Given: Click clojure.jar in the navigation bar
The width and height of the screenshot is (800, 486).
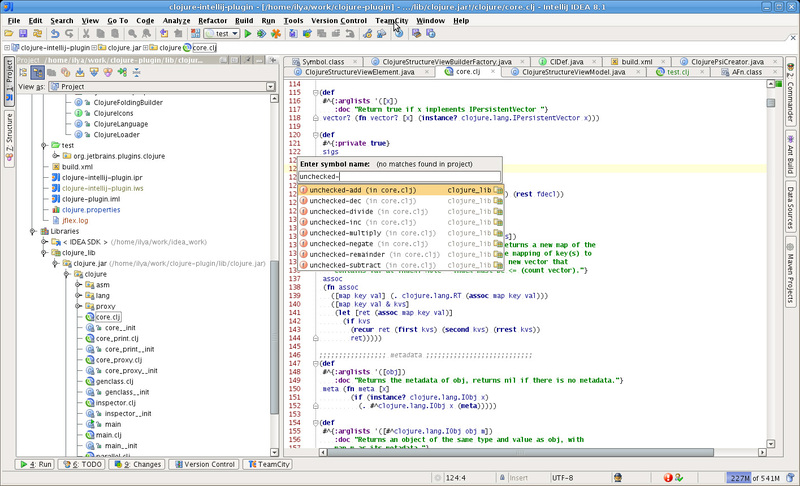Looking at the screenshot, I should point(124,48).
